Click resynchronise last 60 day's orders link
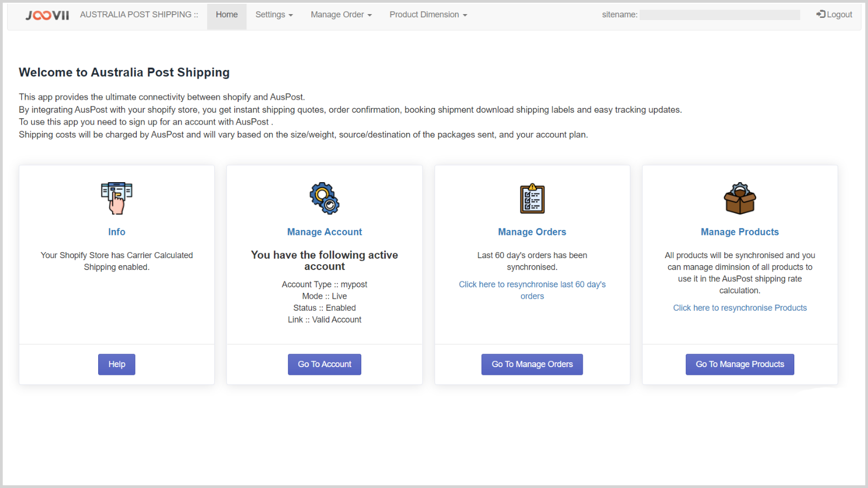The width and height of the screenshot is (868, 488). pos(532,290)
